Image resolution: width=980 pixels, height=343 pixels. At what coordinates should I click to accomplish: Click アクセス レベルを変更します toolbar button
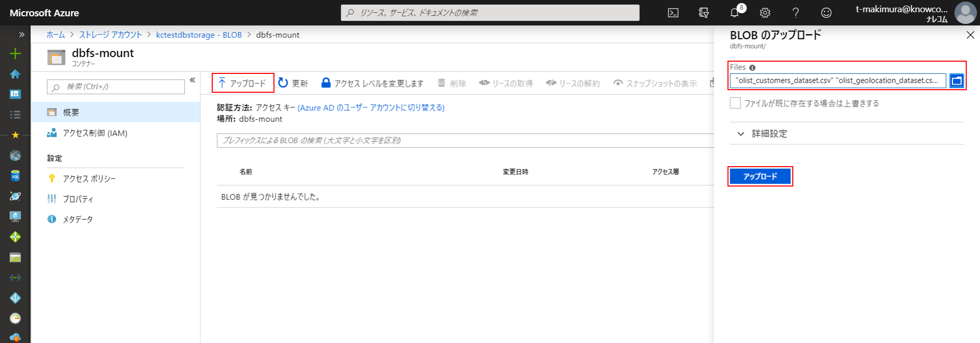[372, 83]
